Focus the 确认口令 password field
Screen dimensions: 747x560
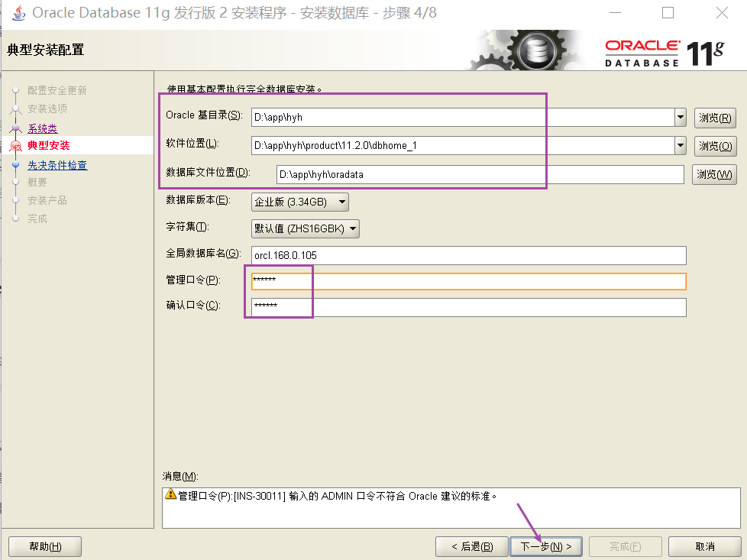[x=469, y=307]
